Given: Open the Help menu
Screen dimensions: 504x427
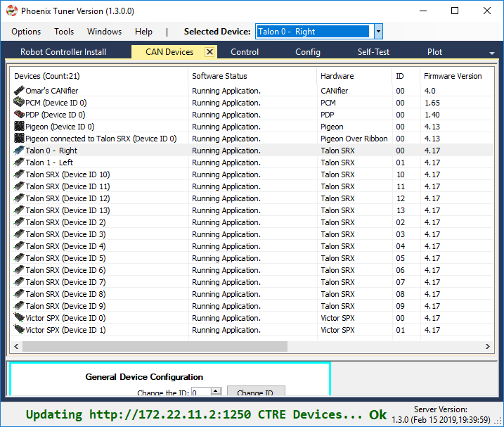Looking at the screenshot, I should coord(143,32).
